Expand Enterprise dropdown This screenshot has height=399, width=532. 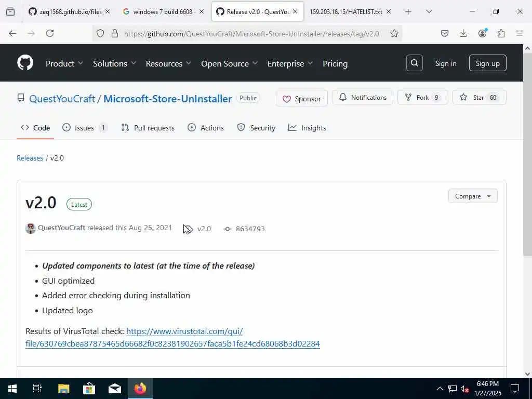(290, 63)
